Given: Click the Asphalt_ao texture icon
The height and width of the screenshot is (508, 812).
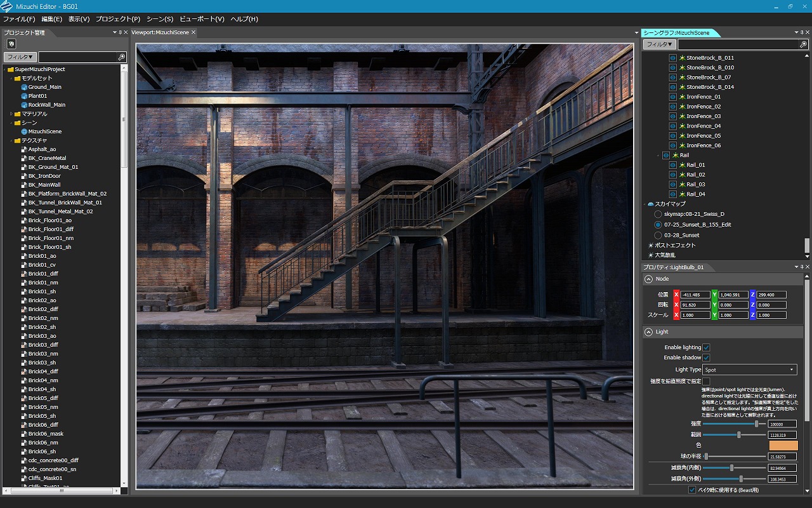Looking at the screenshot, I should (23, 149).
